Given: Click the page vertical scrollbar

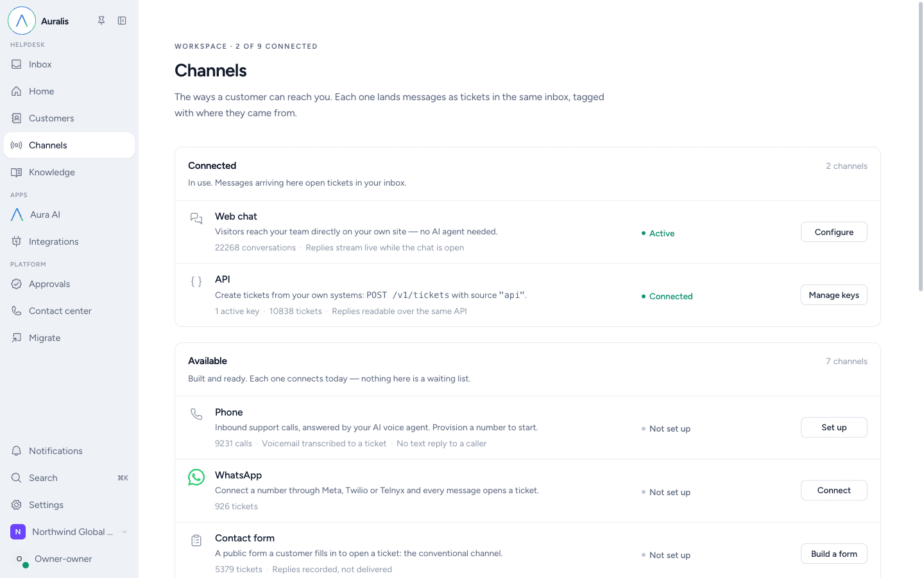Looking at the screenshot, I should click(x=920, y=148).
